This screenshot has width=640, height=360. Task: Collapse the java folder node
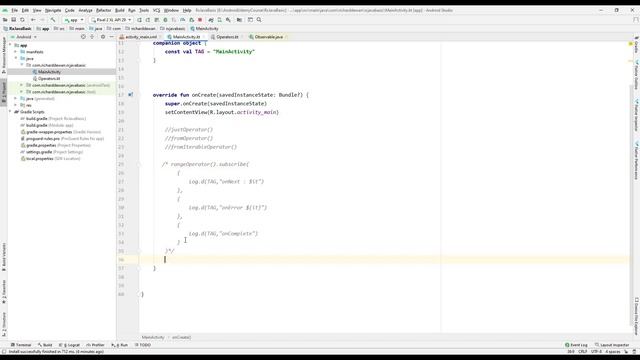pyautogui.click(x=16, y=58)
